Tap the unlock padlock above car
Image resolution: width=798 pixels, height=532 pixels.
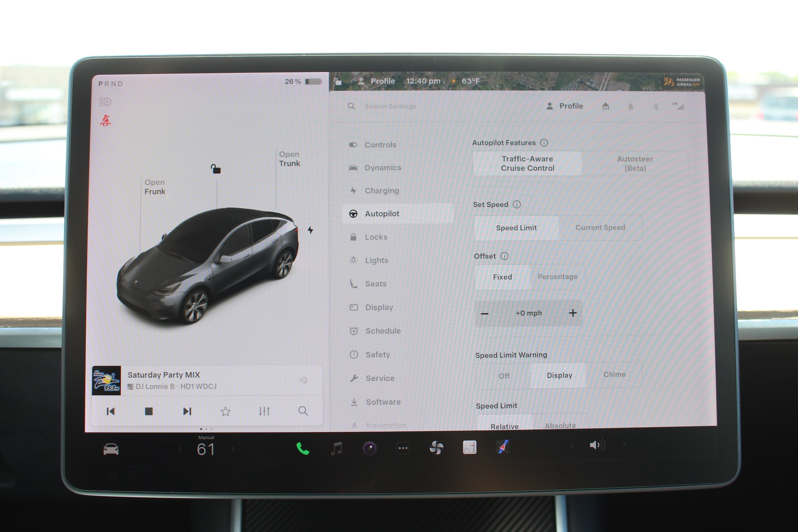pyautogui.click(x=216, y=169)
